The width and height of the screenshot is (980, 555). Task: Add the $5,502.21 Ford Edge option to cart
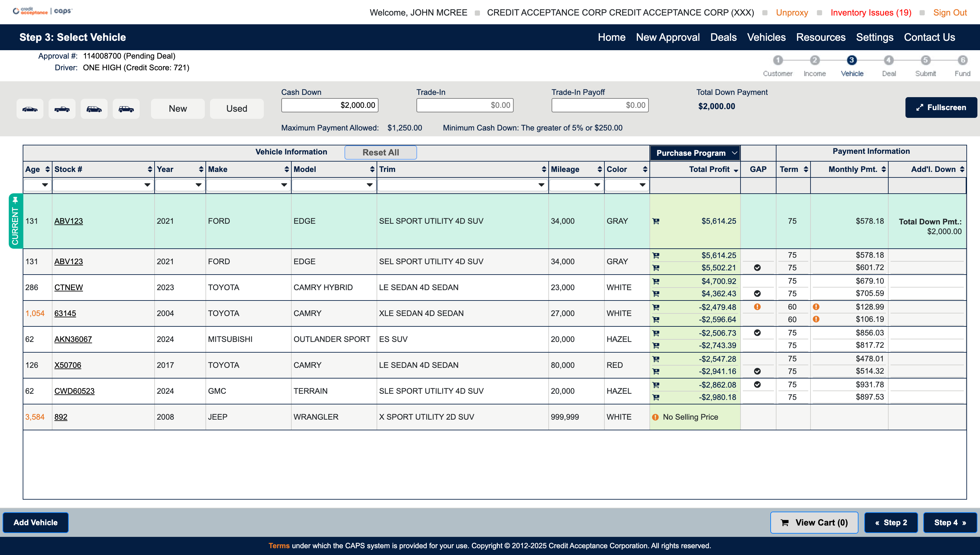click(x=656, y=268)
